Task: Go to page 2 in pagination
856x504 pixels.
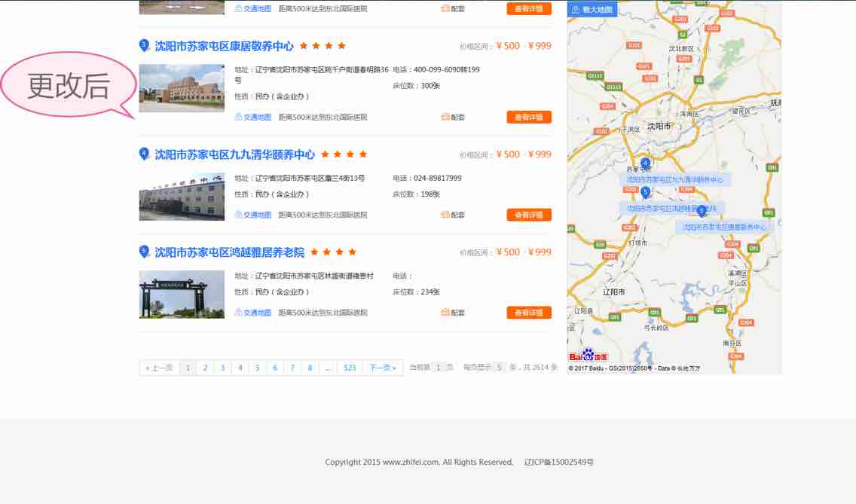Action: (205, 368)
